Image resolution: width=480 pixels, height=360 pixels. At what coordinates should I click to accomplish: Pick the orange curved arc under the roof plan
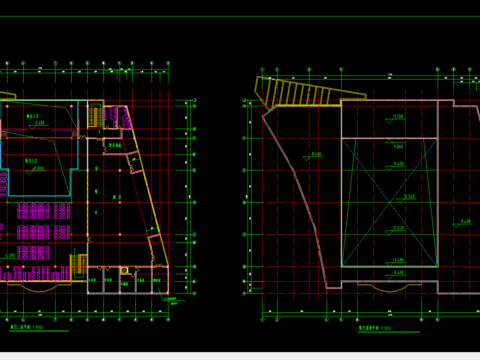pos(389,287)
